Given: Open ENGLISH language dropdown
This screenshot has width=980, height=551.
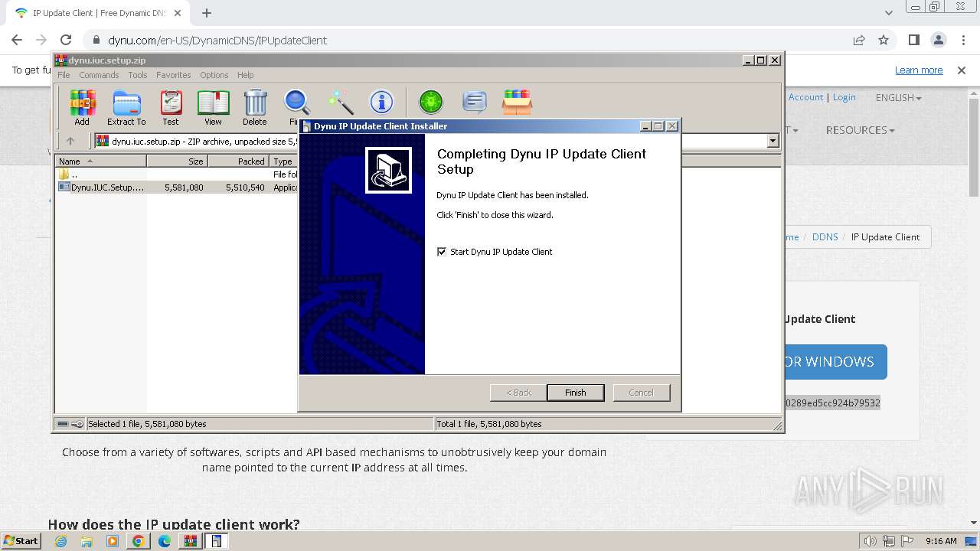Looking at the screenshot, I should pyautogui.click(x=899, y=97).
